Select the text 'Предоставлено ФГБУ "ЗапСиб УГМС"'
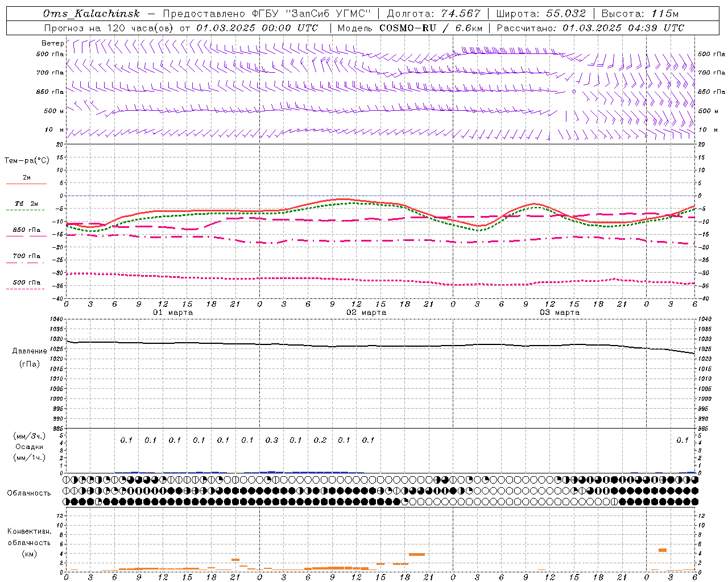Image resolution: width=728 pixels, height=582 pixels. click(x=267, y=14)
